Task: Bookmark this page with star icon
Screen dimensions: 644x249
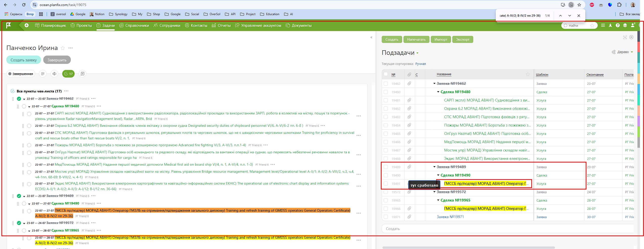Action: point(579,5)
